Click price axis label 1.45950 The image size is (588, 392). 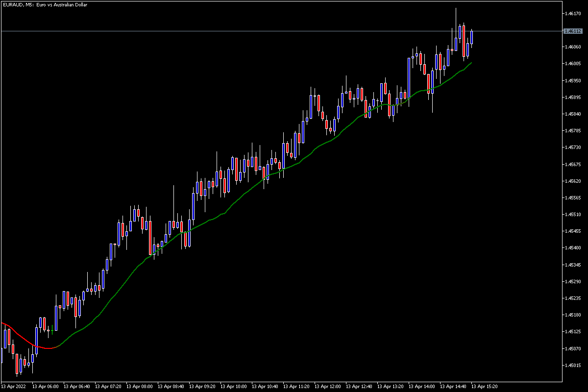click(x=572, y=80)
